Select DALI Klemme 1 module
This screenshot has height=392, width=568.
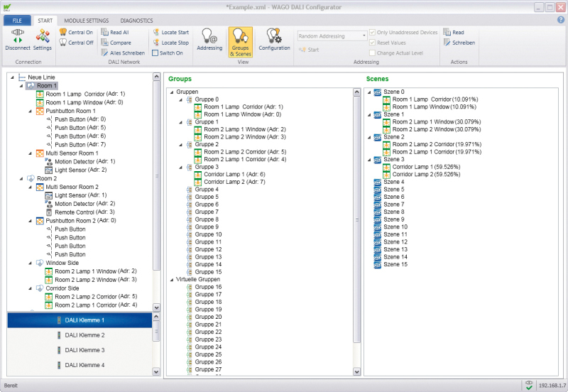[x=80, y=320]
